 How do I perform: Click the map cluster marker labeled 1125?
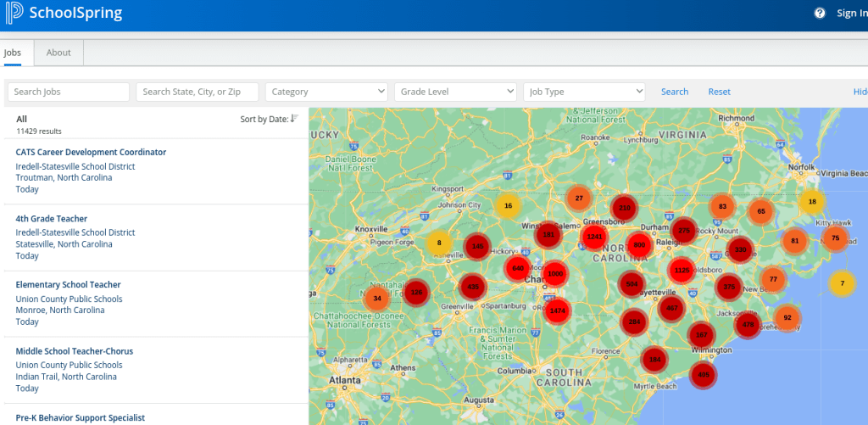click(681, 271)
